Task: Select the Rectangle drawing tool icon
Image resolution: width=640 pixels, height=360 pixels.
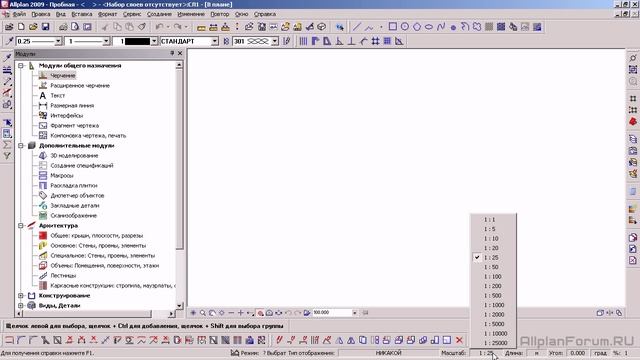Action: click(x=393, y=27)
